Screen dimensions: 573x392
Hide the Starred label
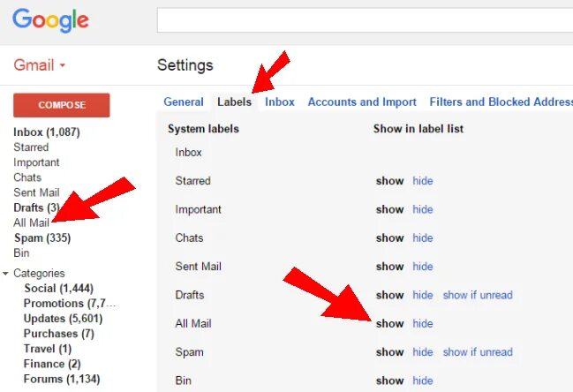423,181
